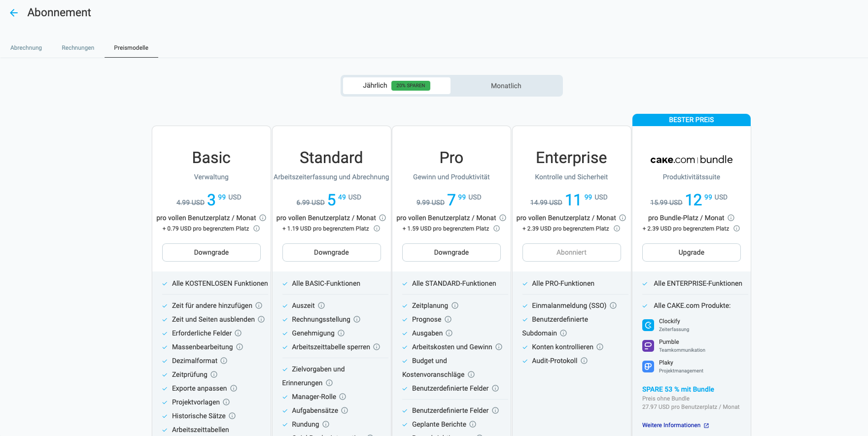Open the Weitere Informationen link
The height and width of the screenshot is (436, 868).
[x=671, y=425]
